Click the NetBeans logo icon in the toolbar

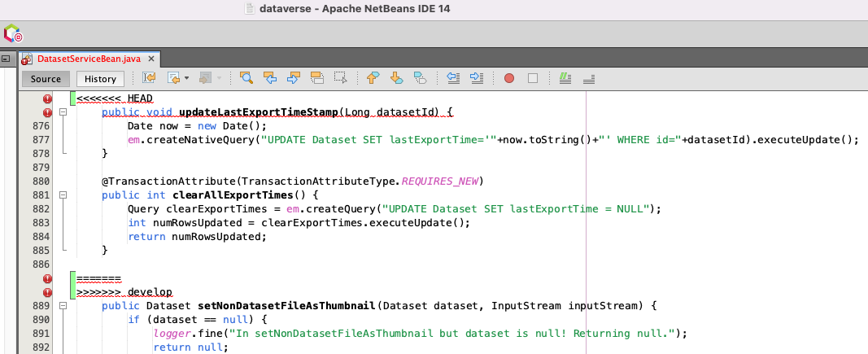pyautogui.click(x=12, y=33)
